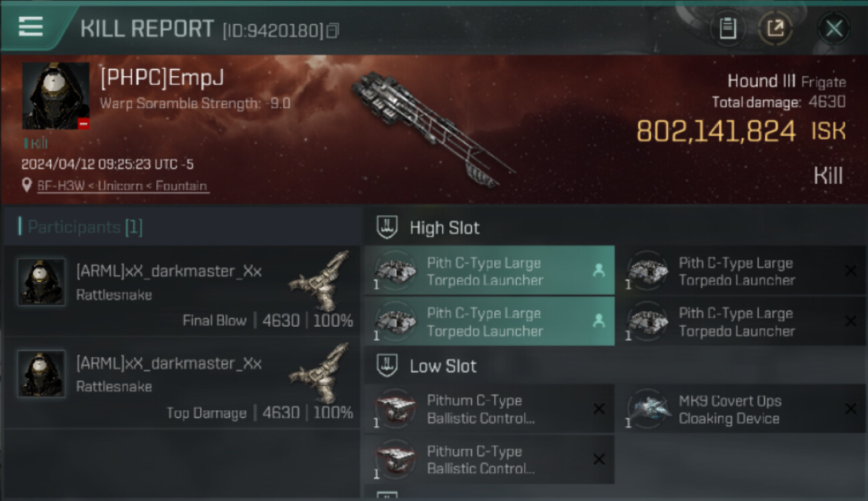
Task: Copy the kill report ID with copy icon
Action: [x=333, y=31]
